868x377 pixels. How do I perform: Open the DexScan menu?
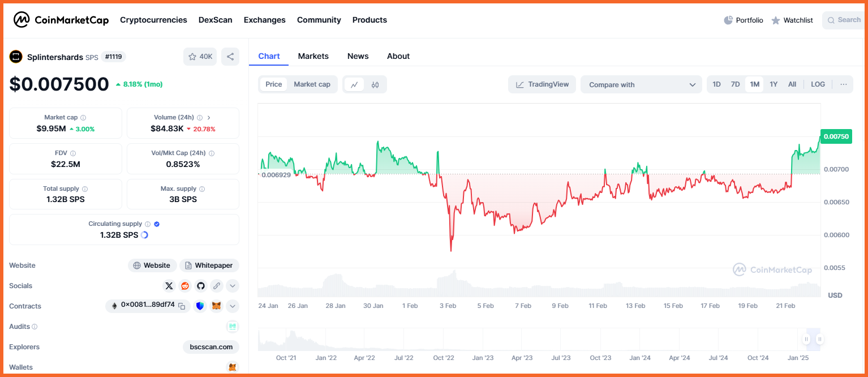click(216, 20)
